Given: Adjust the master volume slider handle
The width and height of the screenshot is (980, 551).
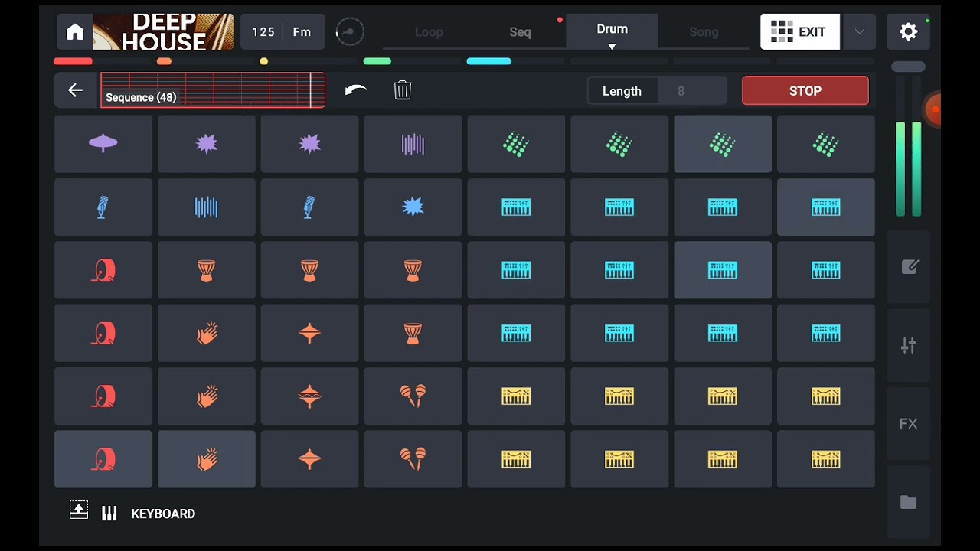Looking at the screenshot, I should (x=908, y=67).
